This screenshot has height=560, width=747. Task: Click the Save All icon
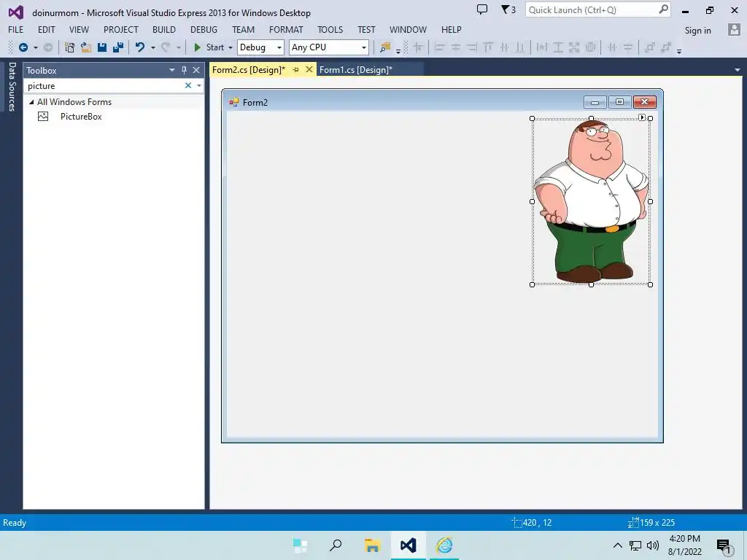point(118,47)
